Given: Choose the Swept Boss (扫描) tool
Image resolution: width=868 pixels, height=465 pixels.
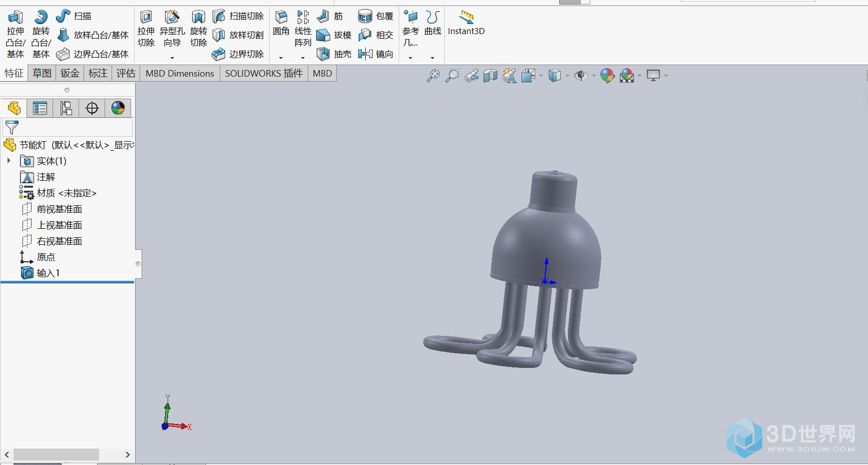Looking at the screenshot, I should coord(74,16).
